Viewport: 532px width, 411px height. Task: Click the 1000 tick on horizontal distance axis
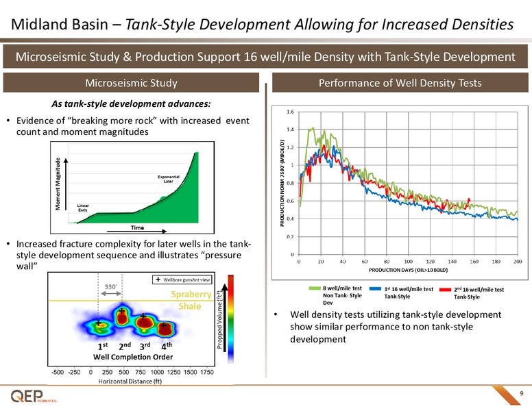click(x=157, y=372)
